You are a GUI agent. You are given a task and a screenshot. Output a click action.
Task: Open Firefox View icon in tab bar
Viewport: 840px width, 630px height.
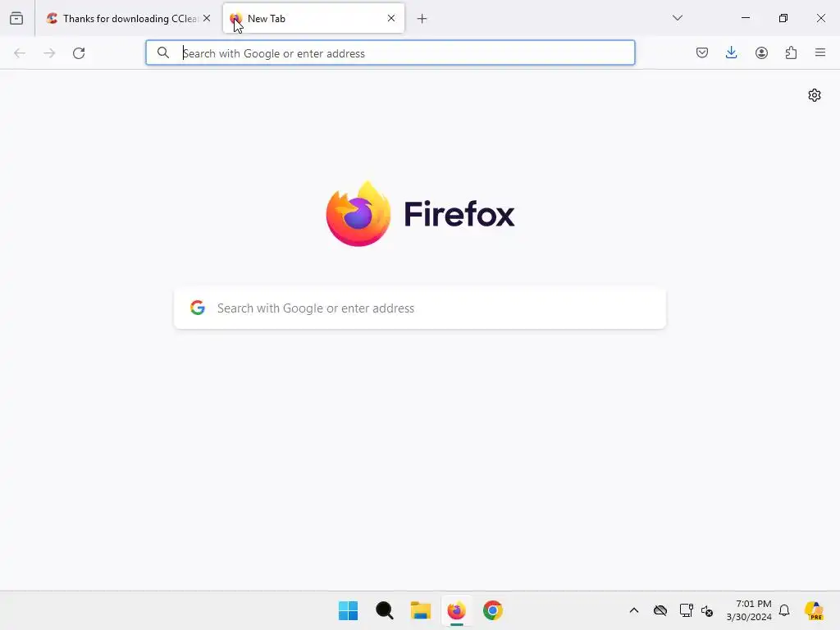(x=16, y=18)
